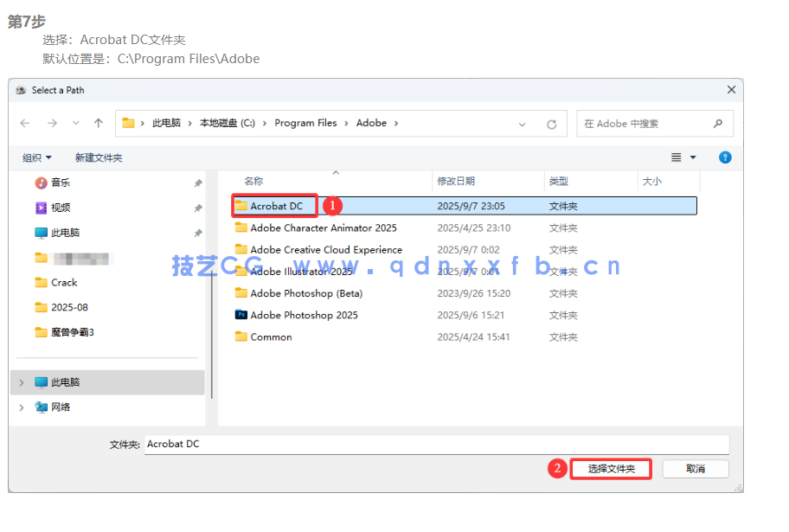
Task: Unpin 音乐 using its pin icon
Action: [x=199, y=183]
